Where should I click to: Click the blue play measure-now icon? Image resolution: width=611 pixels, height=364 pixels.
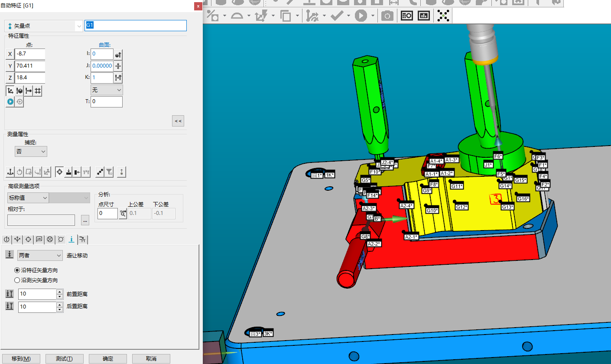pos(10,101)
